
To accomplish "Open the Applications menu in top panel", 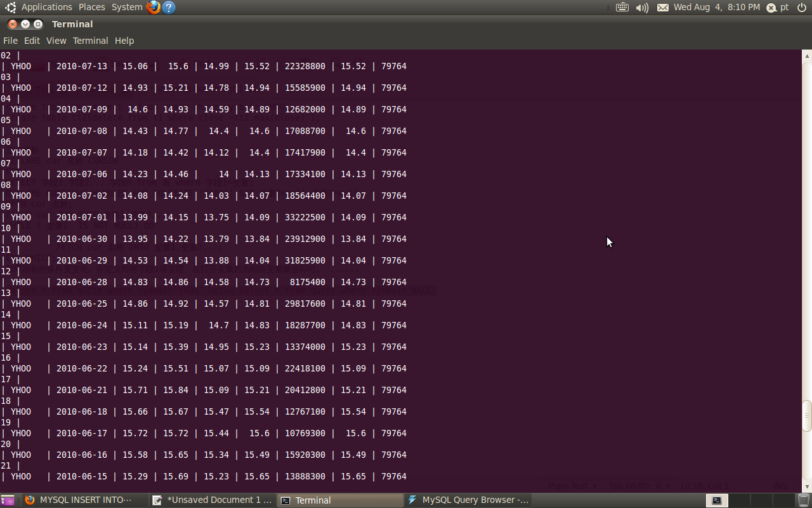I will point(46,7).
